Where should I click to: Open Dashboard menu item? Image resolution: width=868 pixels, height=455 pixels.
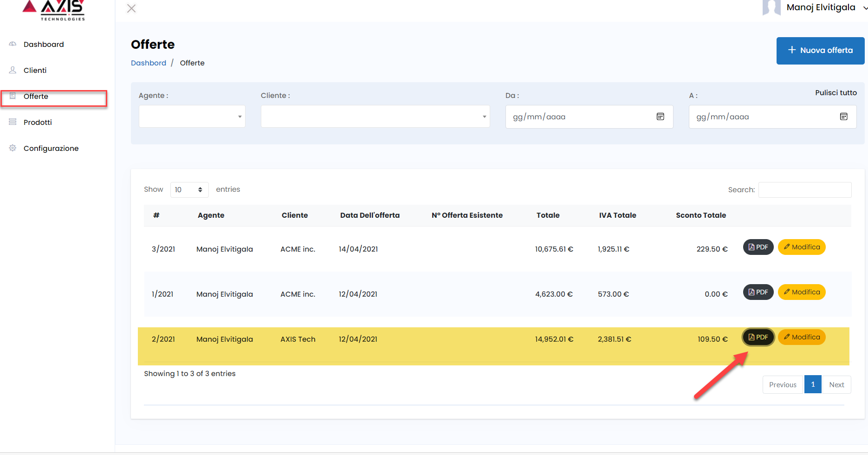44,44
